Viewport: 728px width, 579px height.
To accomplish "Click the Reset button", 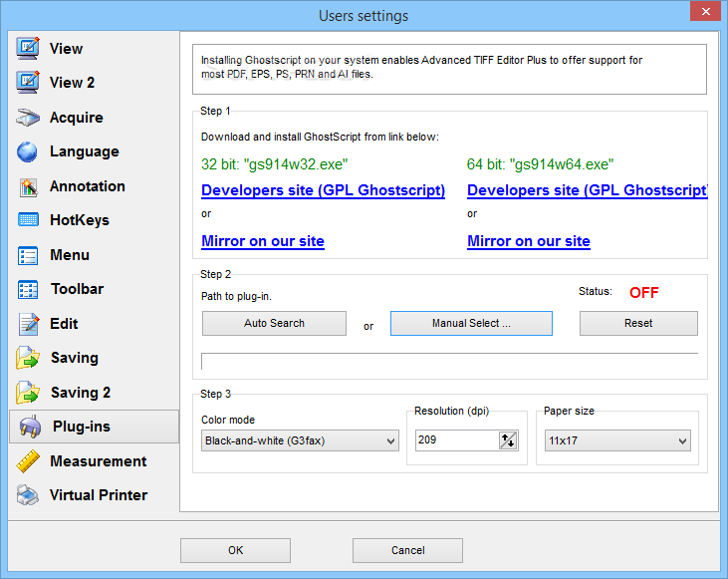I will 638,323.
